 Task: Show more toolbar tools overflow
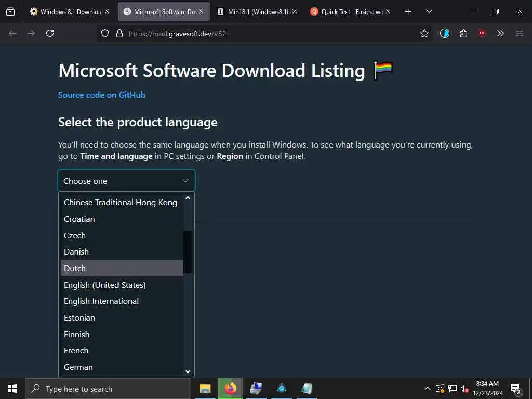[500, 33]
